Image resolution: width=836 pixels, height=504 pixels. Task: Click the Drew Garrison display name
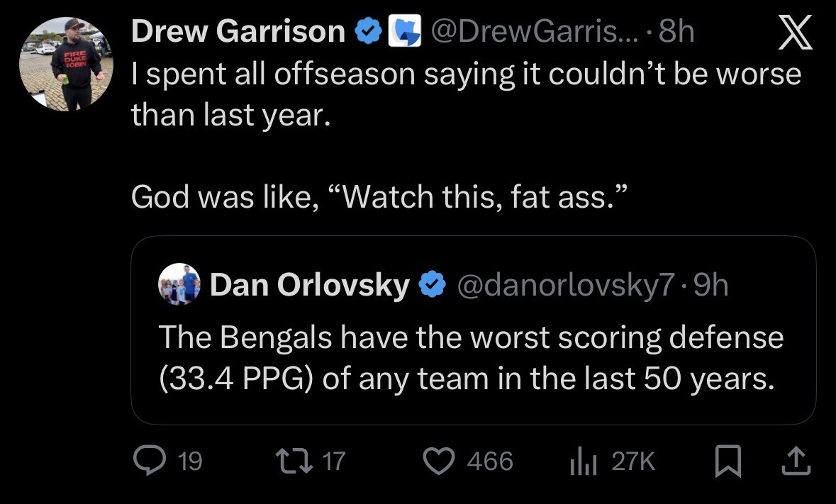238,32
